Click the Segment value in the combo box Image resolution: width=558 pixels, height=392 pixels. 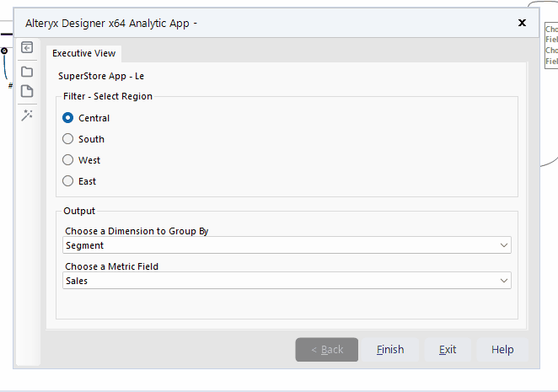(85, 245)
